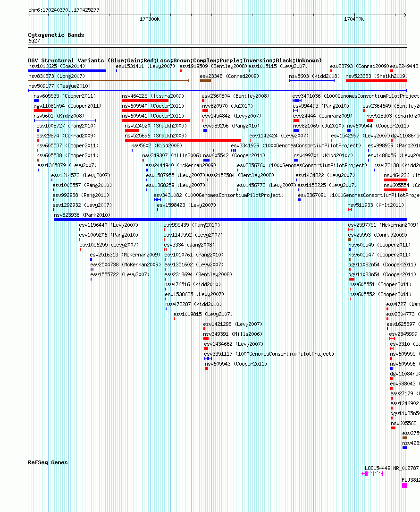The width and height of the screenshot is (420, 512).
Task: Click the nsv509177 (Teague2010) label
Action: tap(59, 86)
